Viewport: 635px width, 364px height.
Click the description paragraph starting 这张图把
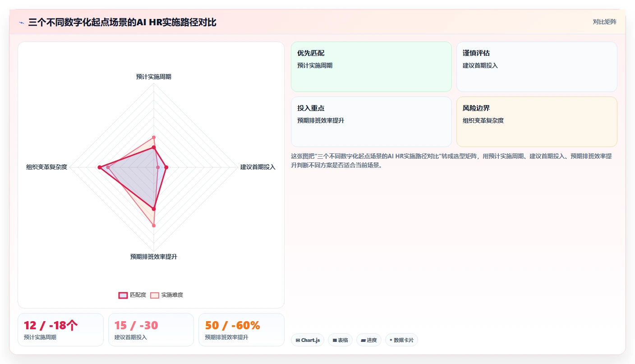[x=451, y=161]
